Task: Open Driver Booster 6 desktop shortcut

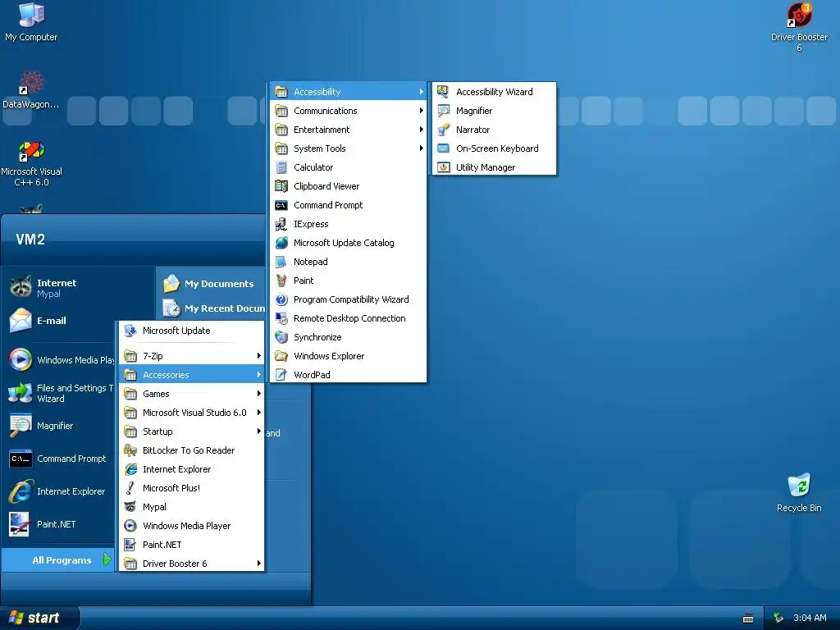Action: 799,27
